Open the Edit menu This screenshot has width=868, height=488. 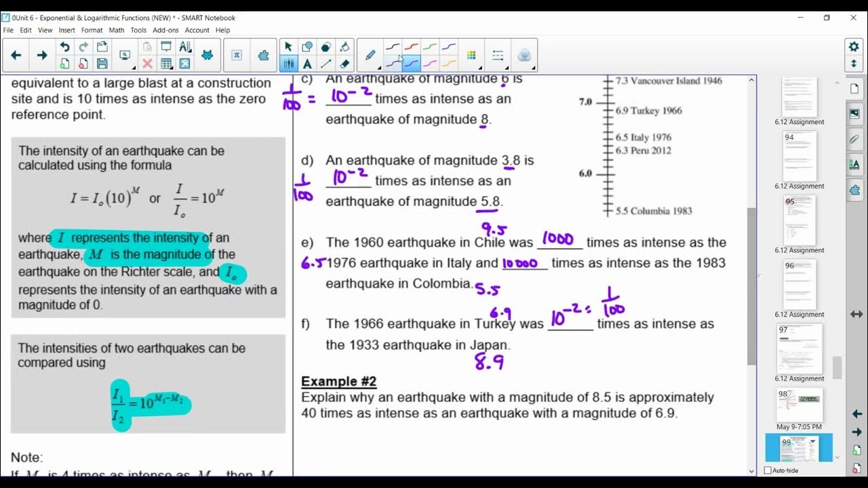point(26,30)
